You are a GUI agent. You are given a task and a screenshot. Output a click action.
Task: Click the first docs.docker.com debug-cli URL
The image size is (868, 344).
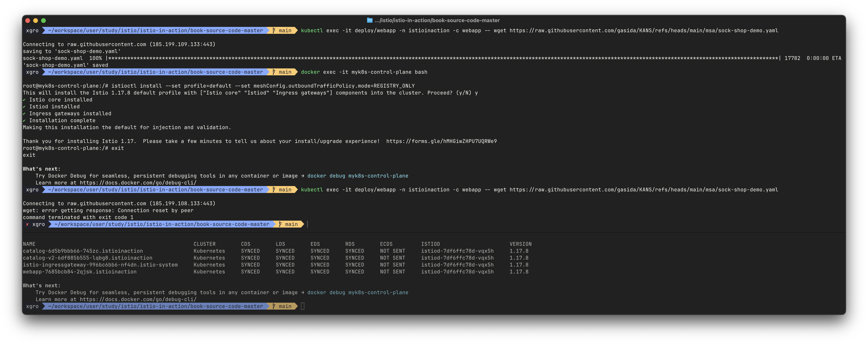tap(138, 183)
